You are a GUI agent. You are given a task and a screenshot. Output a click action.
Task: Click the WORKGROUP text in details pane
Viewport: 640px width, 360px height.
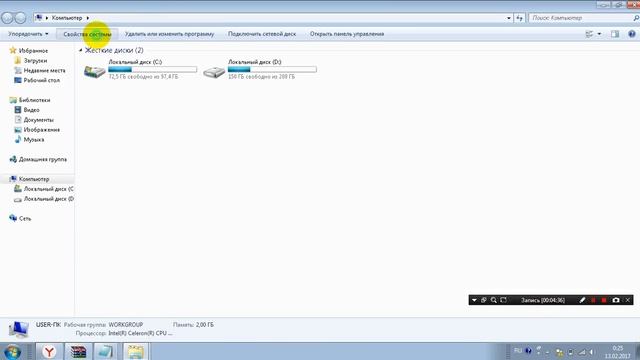coord(126,324)
